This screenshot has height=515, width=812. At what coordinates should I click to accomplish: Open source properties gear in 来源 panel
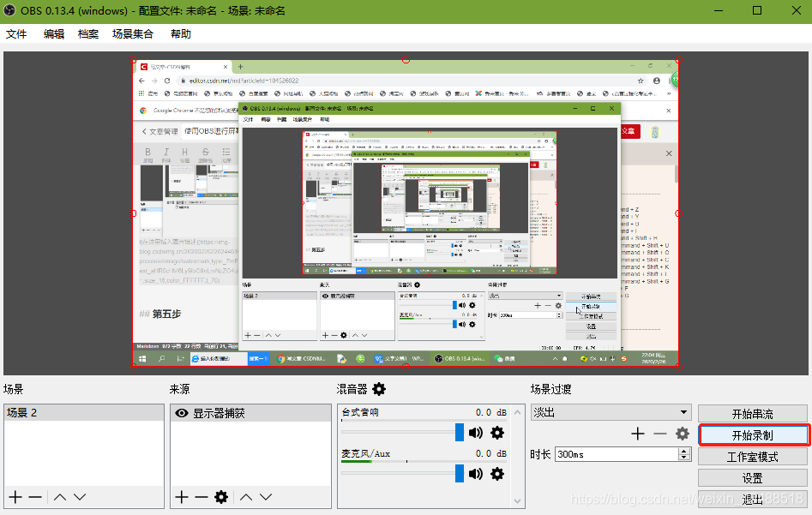click(x=221, y=497)
